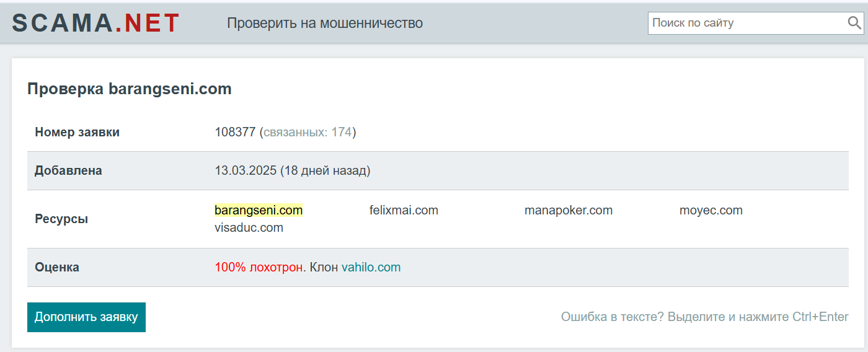868x352 pixels.
Task: Click the "Номер заявки" row label
Action: (x=77, y=132)
